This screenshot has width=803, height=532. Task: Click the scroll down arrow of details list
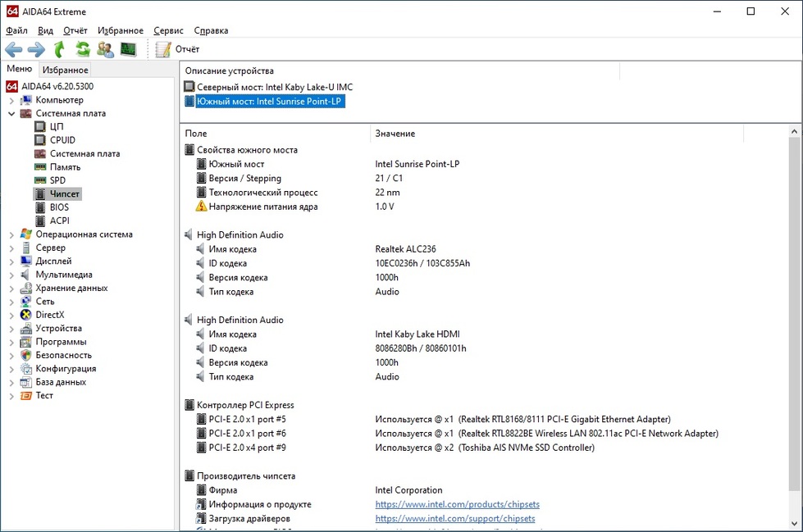[x=795, y=524]
